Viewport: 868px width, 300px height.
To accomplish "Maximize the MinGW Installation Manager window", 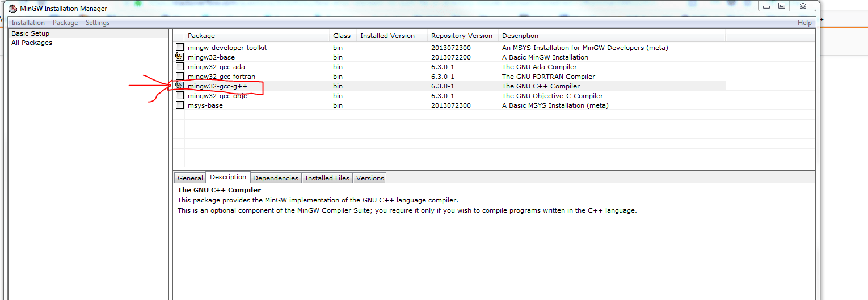I will pos(782,6).
